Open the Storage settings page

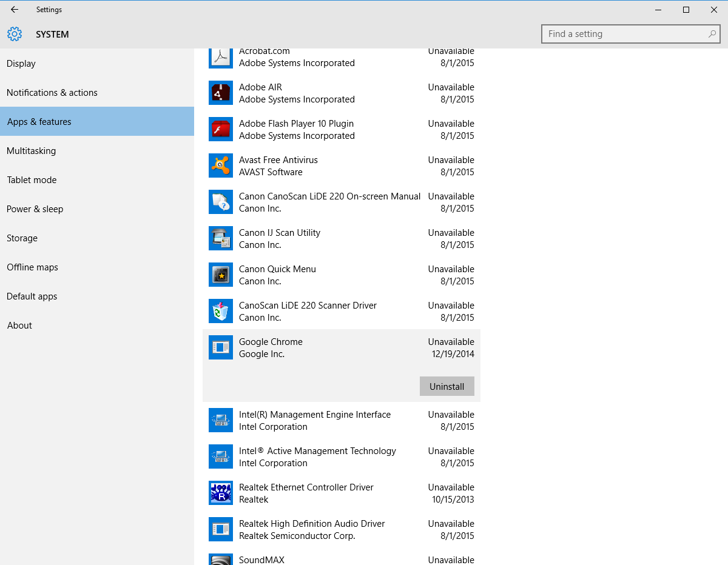[x=97, y=238]
